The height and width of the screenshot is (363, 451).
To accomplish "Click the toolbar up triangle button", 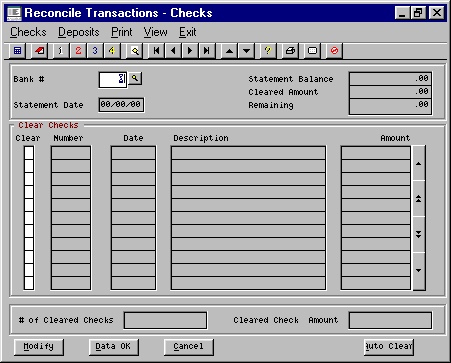I will pos(229,51).
